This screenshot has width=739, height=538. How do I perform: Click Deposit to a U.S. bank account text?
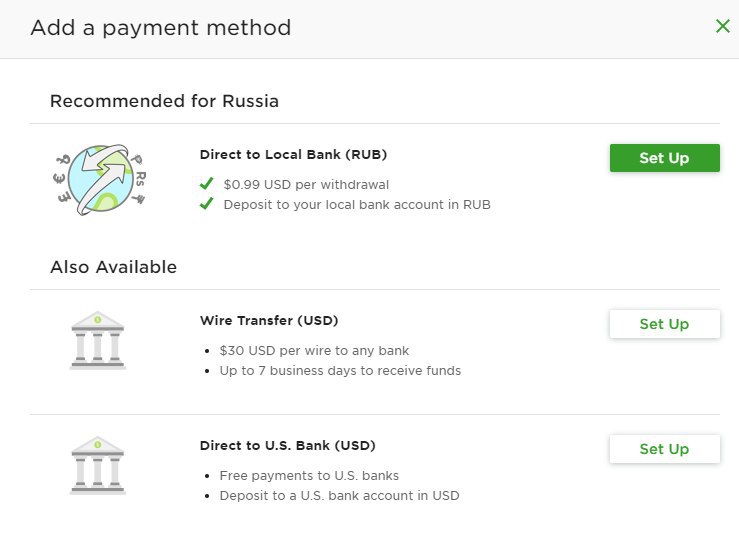[x=339, y=496]
